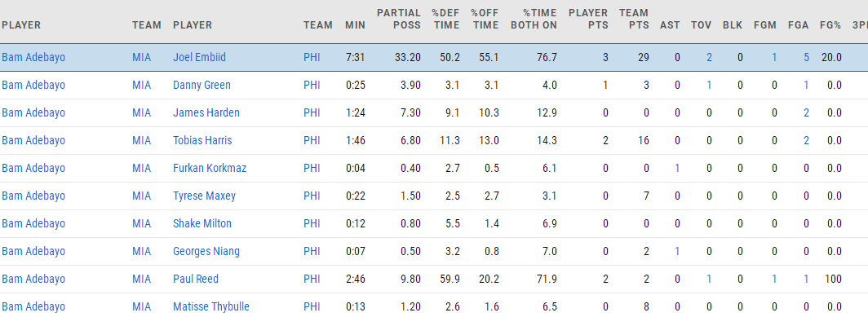Open Matisse Thybulle player link
The width and height of the screenshot is (868, 317).
[x=211, y=306]
